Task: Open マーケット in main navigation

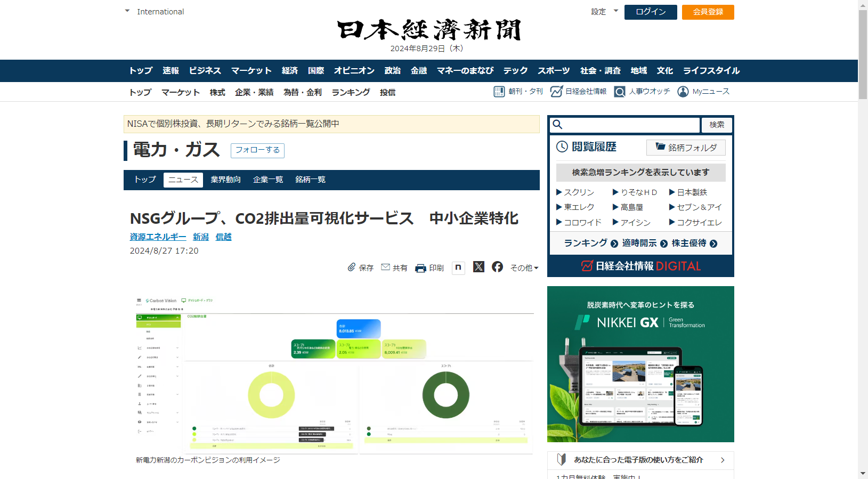Action: click(x=251, y=71)
